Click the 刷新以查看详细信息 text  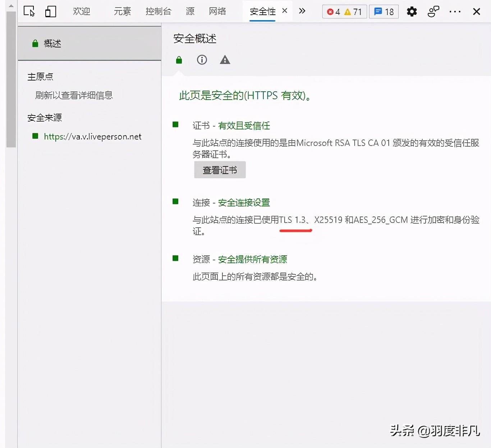point(74,95)
